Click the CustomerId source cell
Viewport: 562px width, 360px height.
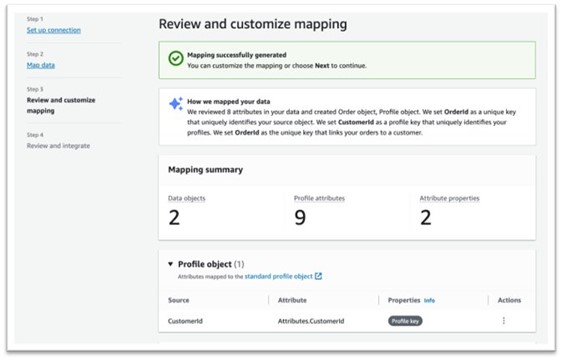point(185,321)
